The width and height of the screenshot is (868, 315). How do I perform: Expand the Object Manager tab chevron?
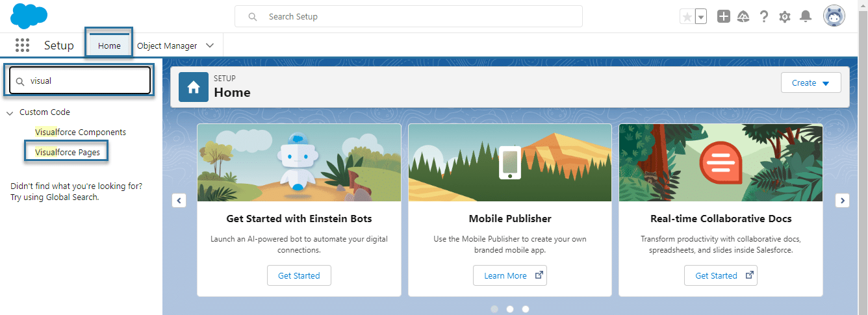click(210, 45)
